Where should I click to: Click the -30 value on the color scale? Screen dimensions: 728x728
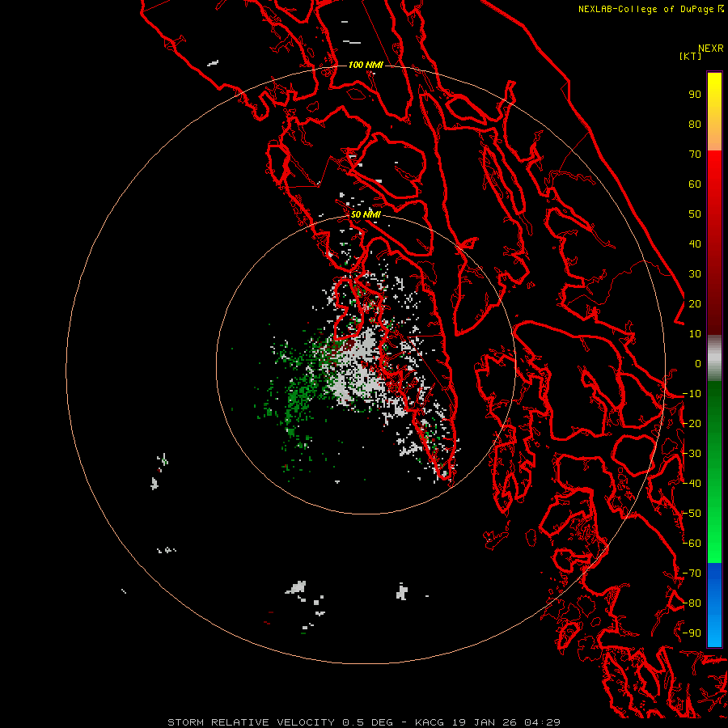[x=692, y=454]
